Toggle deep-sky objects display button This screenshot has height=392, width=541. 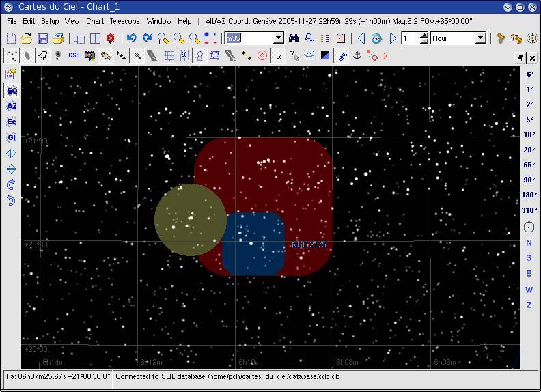click(x=27, y=55)
